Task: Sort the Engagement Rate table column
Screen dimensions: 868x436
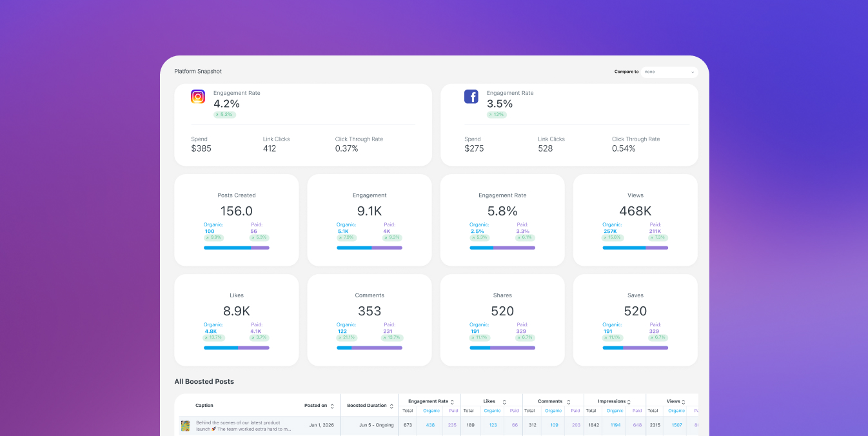Action: click(453, 401)
